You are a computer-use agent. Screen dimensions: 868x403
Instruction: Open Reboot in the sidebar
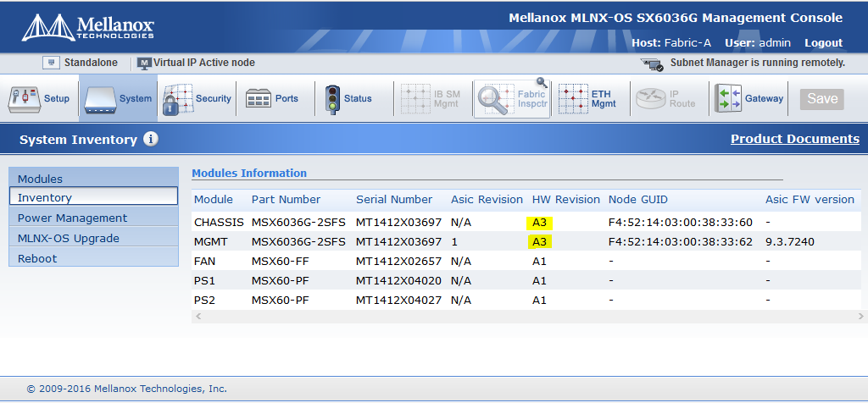93,258
